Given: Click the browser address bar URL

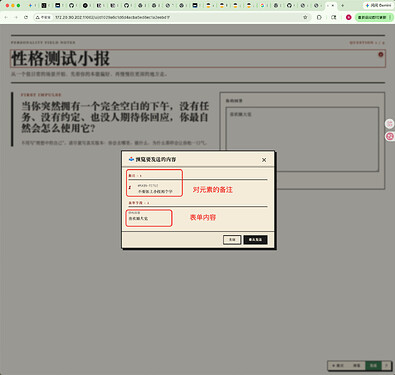Looking at the screenshot, I should tap(112, 17).
